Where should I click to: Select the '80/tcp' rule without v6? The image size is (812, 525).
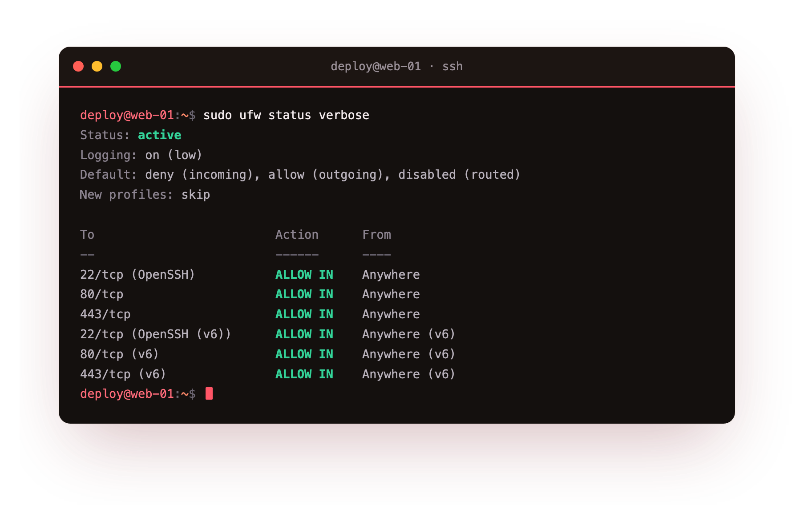(x=101, y=294)
